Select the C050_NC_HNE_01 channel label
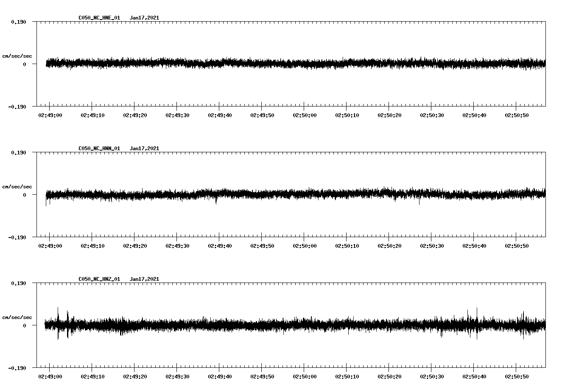576x392 pixels. (x=98, y=18)
